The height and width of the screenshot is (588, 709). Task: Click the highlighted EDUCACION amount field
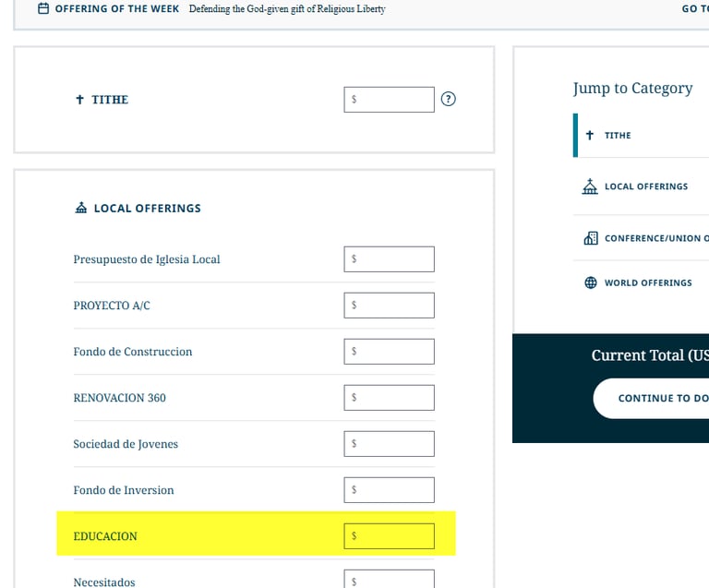pos(389,536)
